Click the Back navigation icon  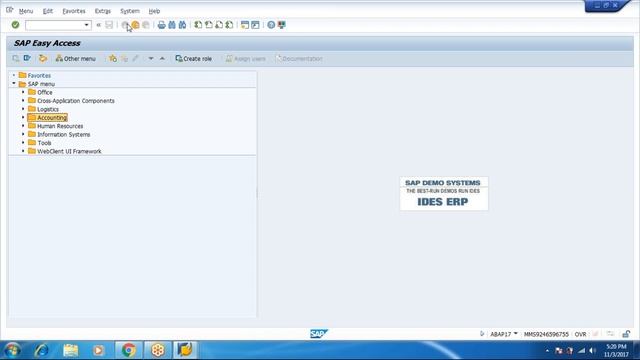125,25
